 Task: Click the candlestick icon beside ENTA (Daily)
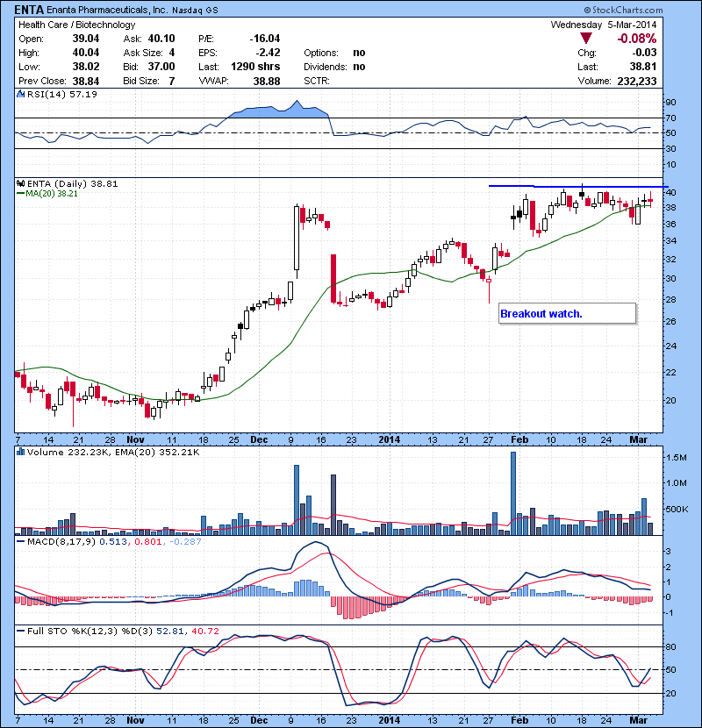pos(20,183)
